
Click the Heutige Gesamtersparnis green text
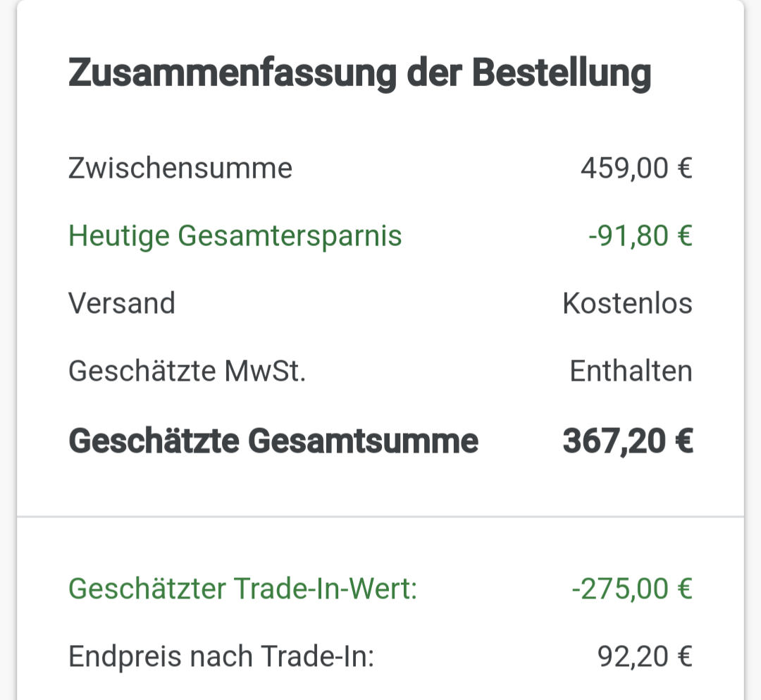[x=235, y=235]
